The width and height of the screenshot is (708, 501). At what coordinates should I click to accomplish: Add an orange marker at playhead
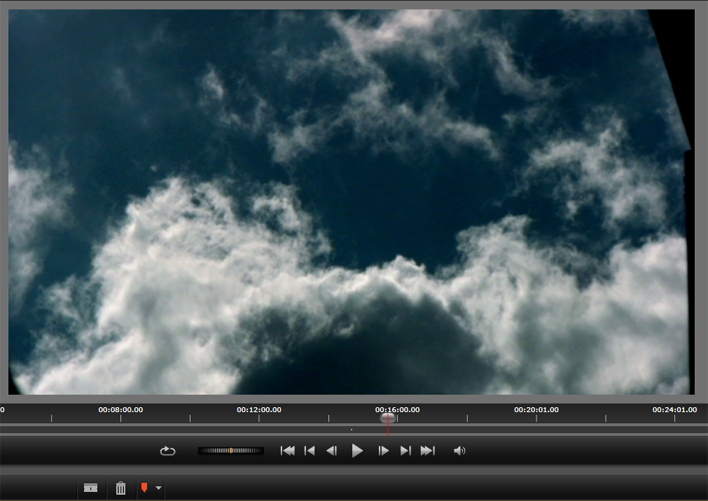[144, 487]
